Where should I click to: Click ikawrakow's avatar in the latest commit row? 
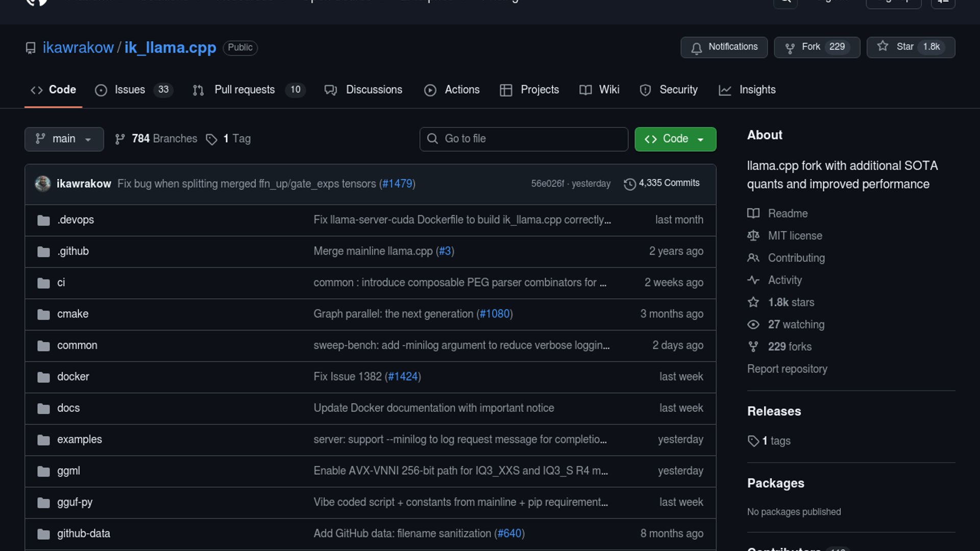(43, 184)
